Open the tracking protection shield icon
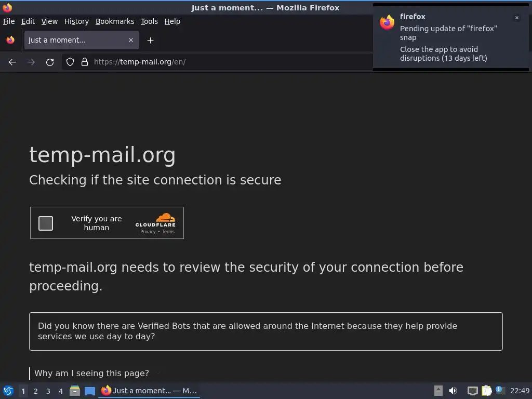The width and height of the screenshot is (532, 399). coord(70,62)
